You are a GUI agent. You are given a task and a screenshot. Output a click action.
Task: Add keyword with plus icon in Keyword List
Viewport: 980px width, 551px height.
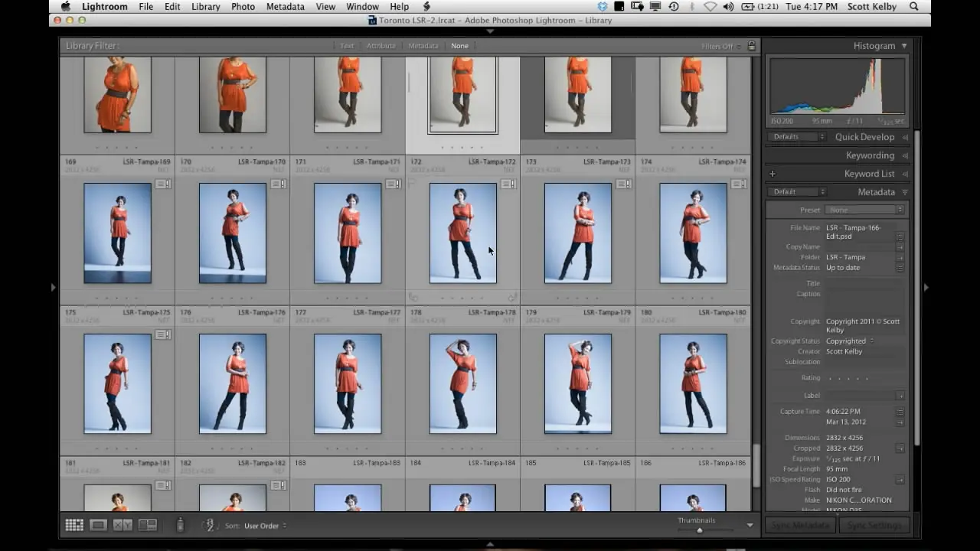pyautogui.click(x=773, y=174)
